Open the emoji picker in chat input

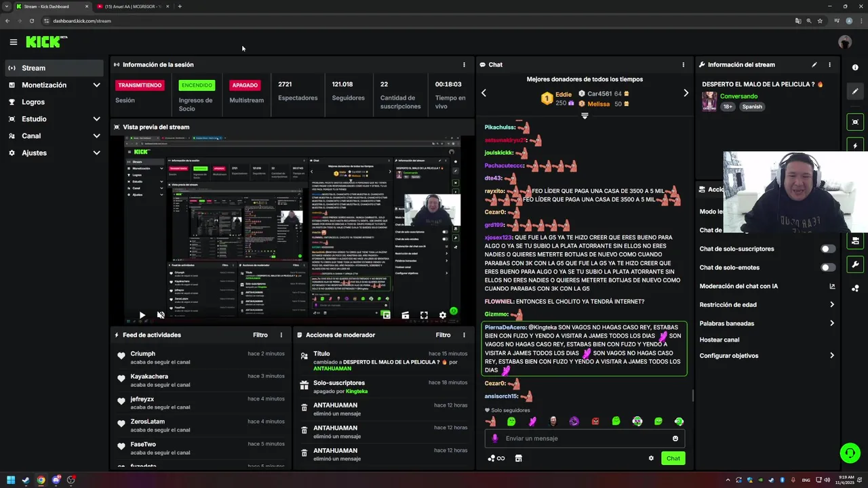[675, 439]
